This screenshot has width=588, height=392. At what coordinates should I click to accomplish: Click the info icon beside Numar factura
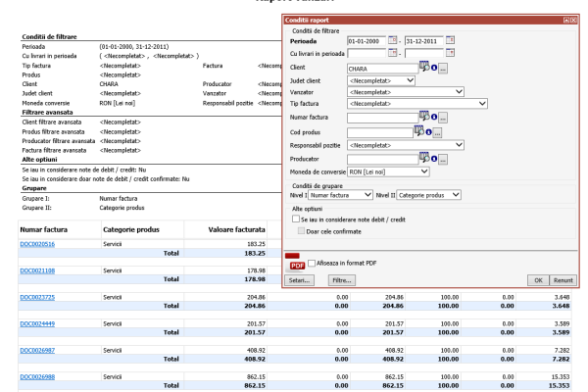(x=434, y=117)
